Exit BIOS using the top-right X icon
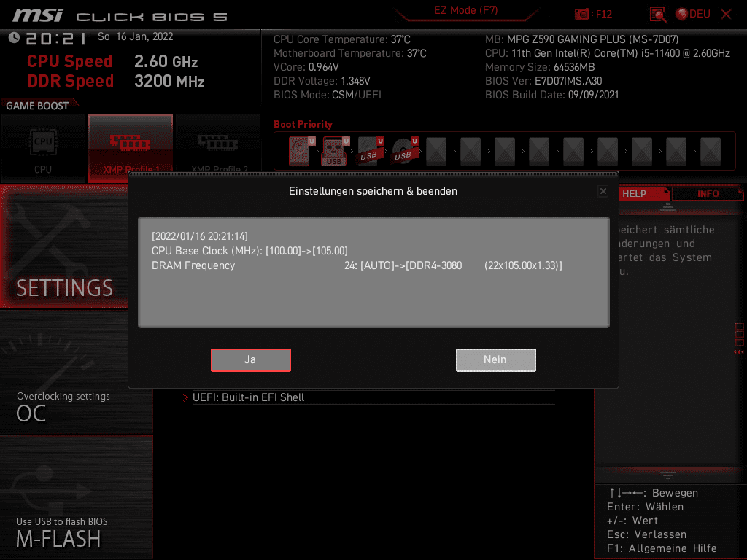This screenshot has height=560, width=747. point(726,15)
